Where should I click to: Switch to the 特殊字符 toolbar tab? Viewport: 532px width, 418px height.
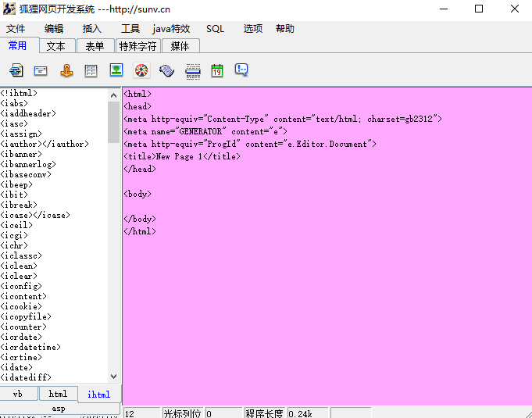tap(138, 46)
